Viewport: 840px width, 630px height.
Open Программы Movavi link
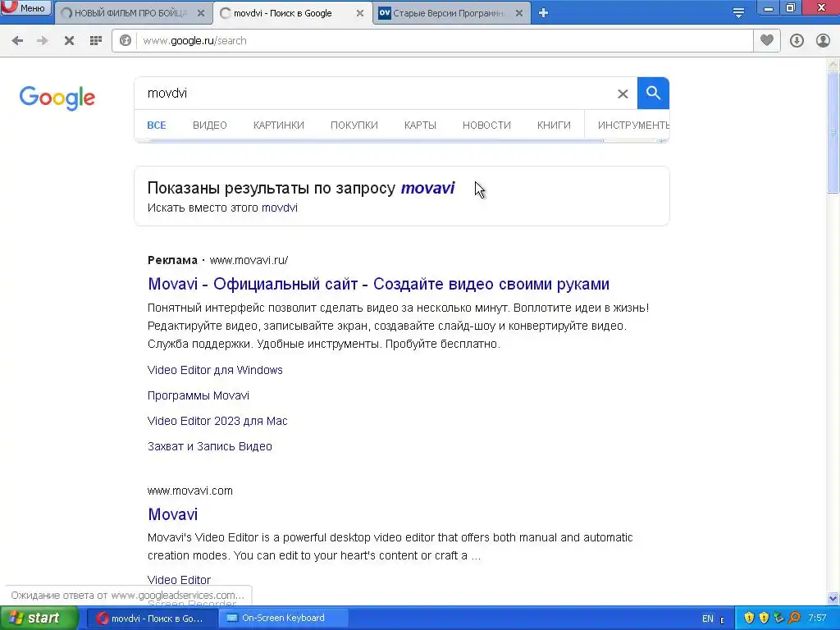click(199, 395)
